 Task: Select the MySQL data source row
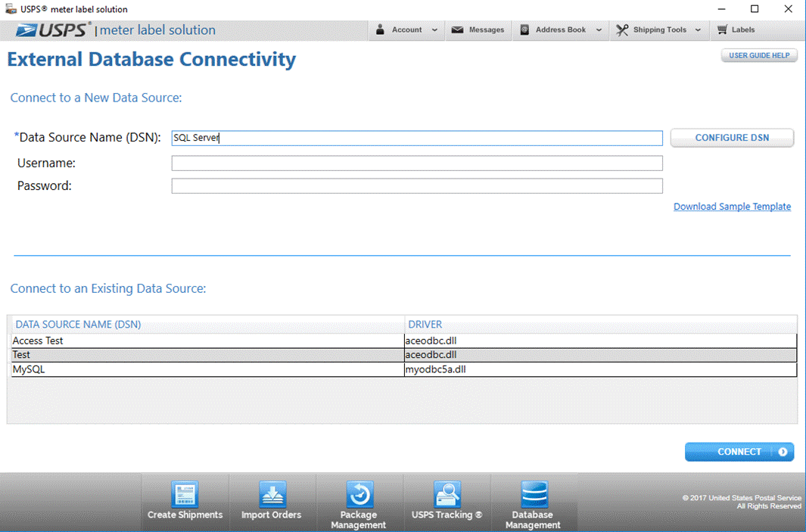(x=404, y=369)
